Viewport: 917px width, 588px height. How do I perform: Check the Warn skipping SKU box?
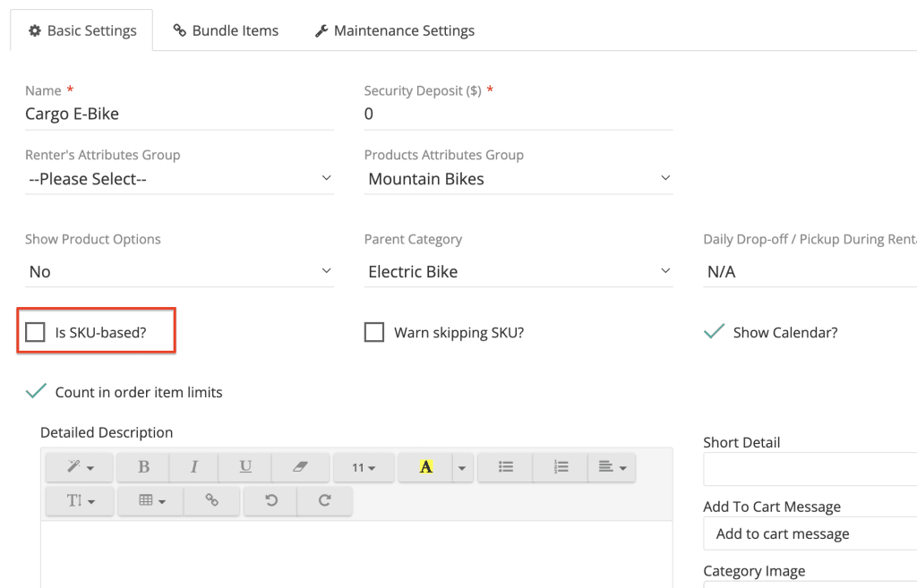point(374,333)
